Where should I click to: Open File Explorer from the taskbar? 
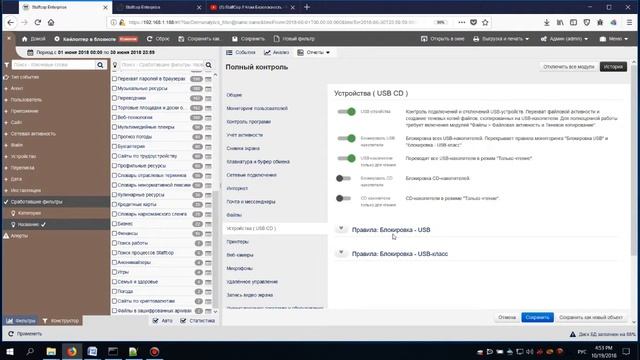tap(51, 351)
